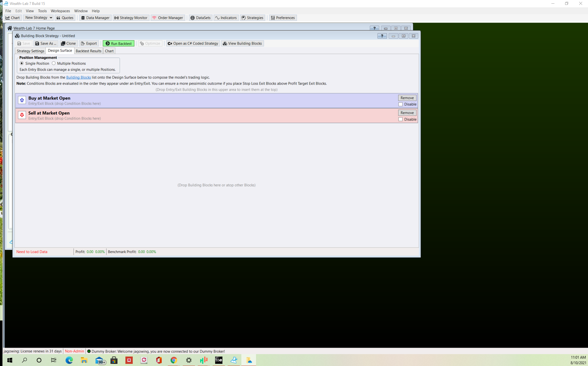Disable the Buy at Market Open block
This screenshot has height=366, width=588.
(401, 104)
